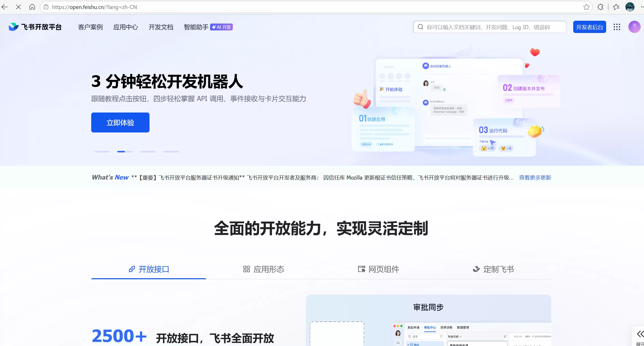Image resolution: width=644 pixels, height=346 pixels.
Task: Open the 查看更多更新 link
Action: tap(535, 177)
